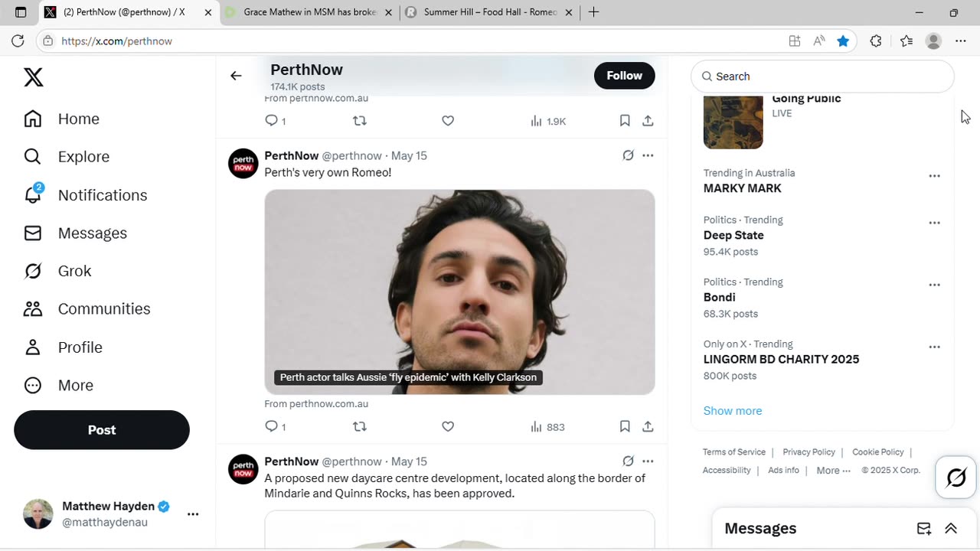Screen dimensions: 980x551
Task: Bookmark the post with 1.9K views
Action: pyautogui.click(x=625, y=121)
